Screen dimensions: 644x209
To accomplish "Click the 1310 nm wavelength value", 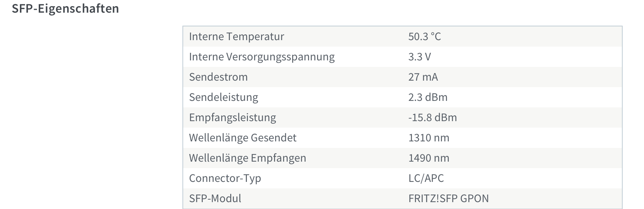I will pos(429,138).
